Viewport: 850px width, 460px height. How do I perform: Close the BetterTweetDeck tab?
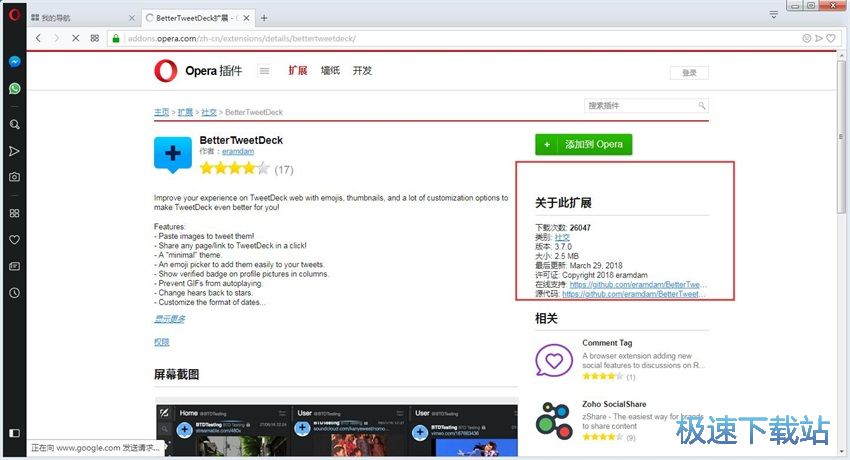tap(246, 18)
